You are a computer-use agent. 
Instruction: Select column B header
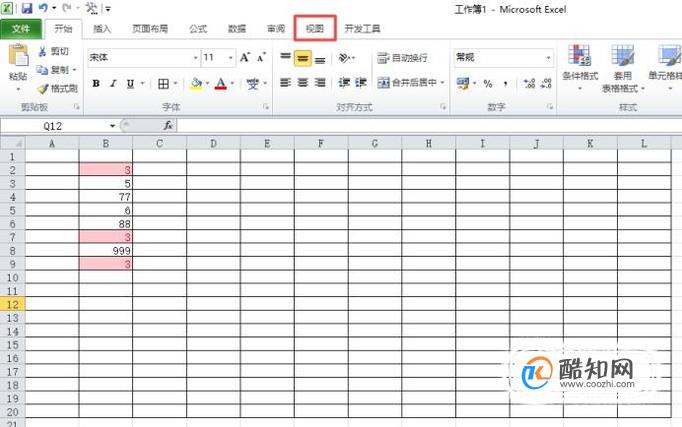pos(106,143)
